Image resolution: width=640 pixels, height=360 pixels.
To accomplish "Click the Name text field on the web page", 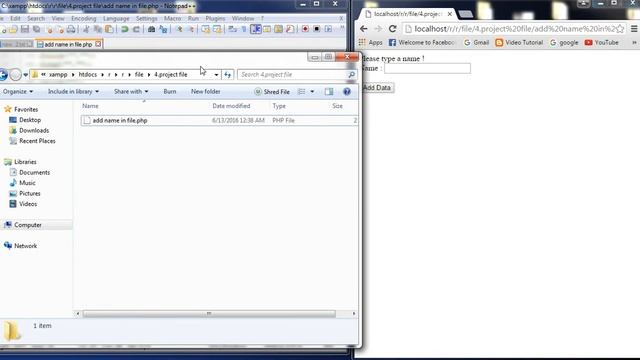I will coord(427,69).
